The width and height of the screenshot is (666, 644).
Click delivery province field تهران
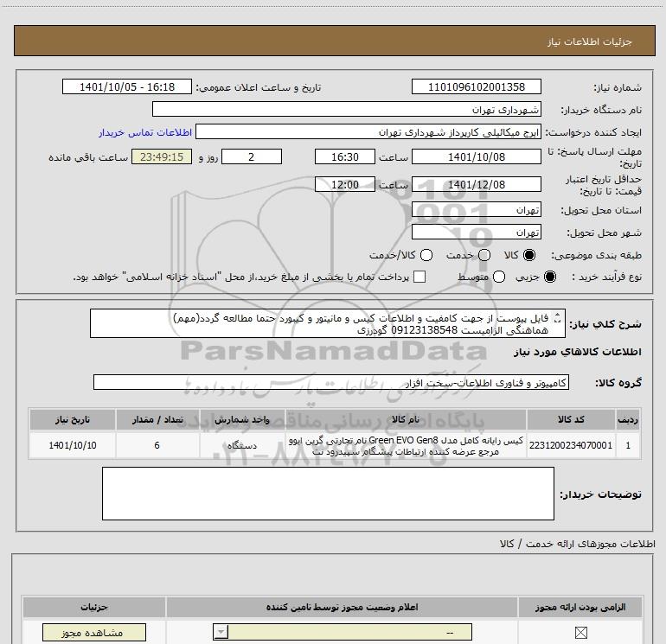click(x=476, y=209)
